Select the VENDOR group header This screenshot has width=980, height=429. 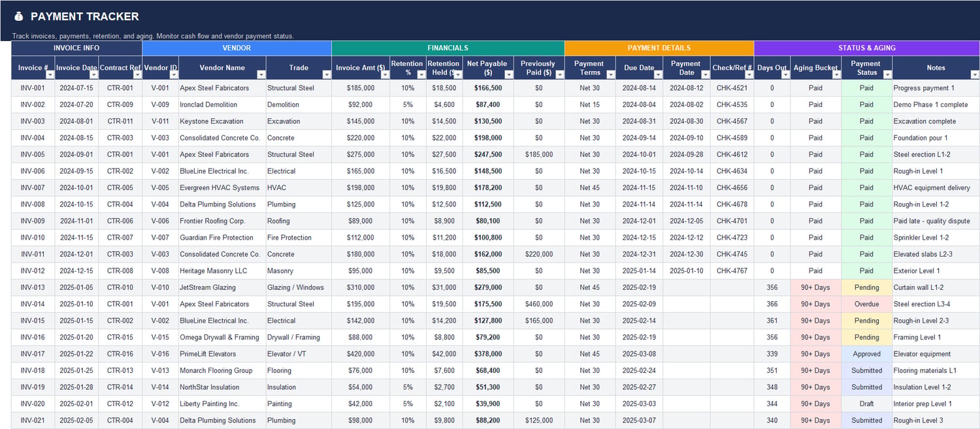click(237, 48)
